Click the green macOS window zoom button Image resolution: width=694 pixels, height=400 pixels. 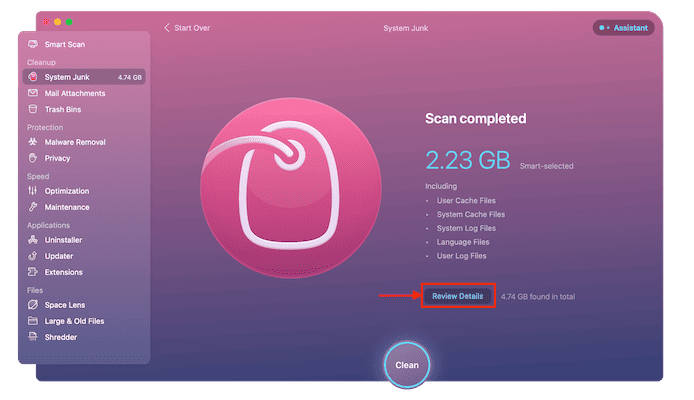tap(69, 22)
